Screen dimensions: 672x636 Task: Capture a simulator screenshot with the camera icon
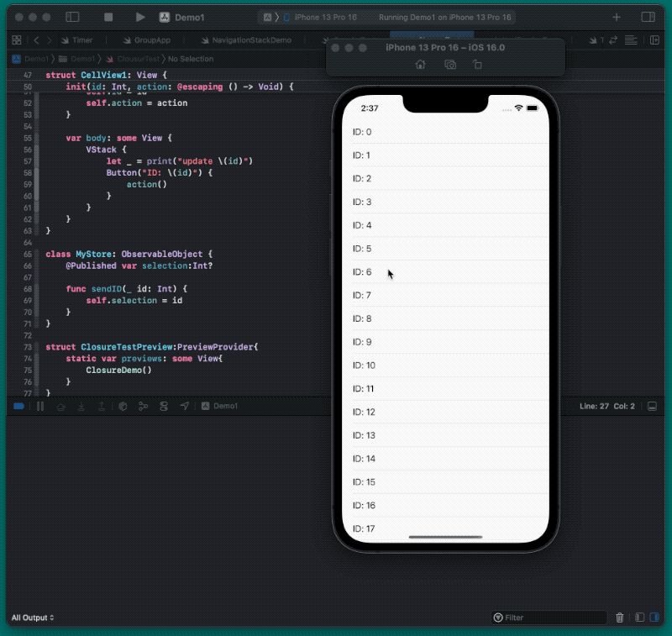click(x=449, y=64)
